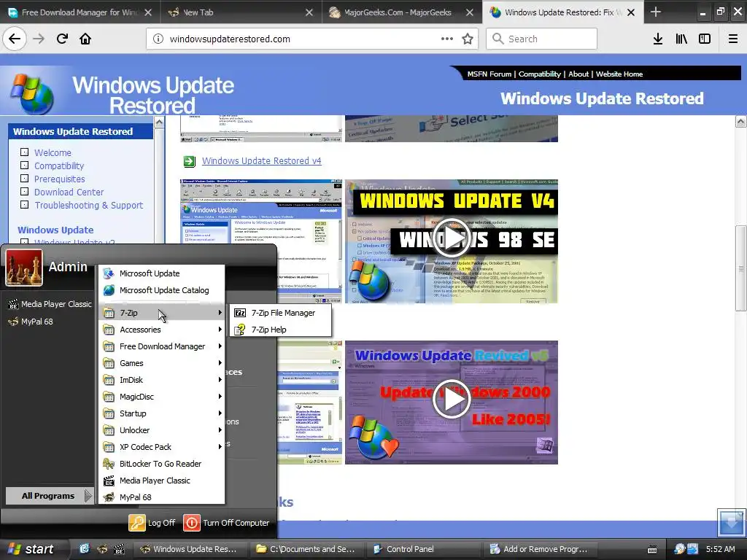The width and height of the screenshot is (747, 560).
Task: Toggle the sidebar icon in the browser toolbar
Action: click(x=705, y=39)
